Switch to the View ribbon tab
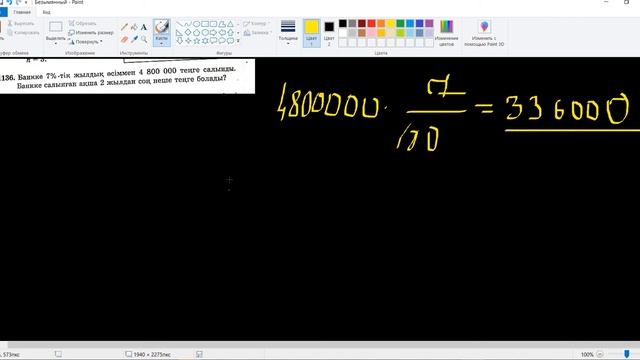 47,12
